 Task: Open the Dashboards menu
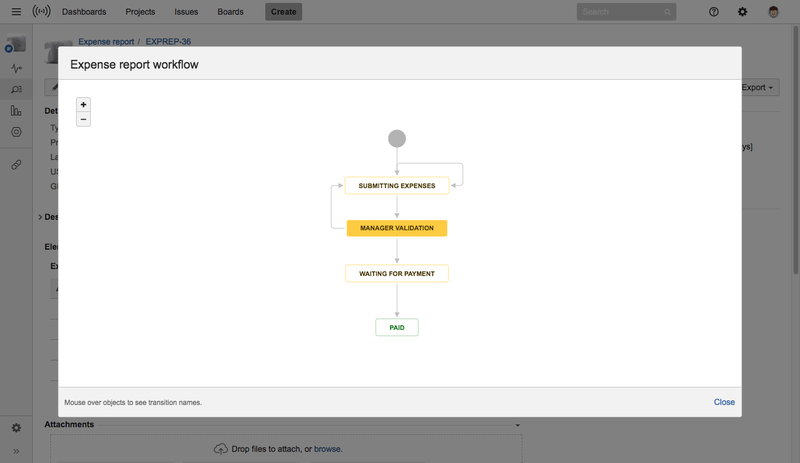[85, 12]
